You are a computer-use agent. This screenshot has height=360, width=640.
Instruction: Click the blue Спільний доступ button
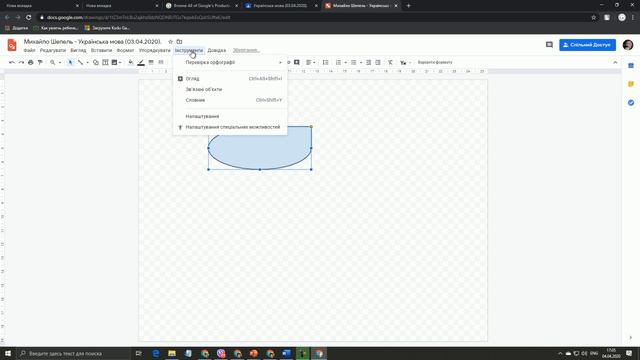[587, 45]
